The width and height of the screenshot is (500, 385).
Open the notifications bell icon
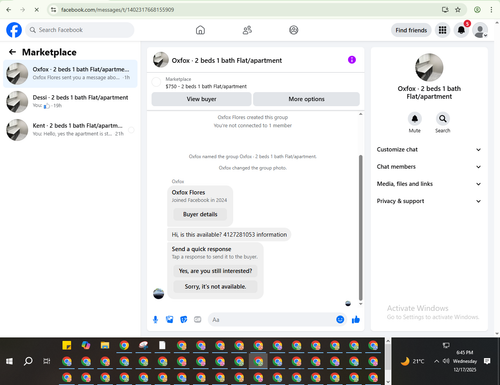(x=461, y=30)
